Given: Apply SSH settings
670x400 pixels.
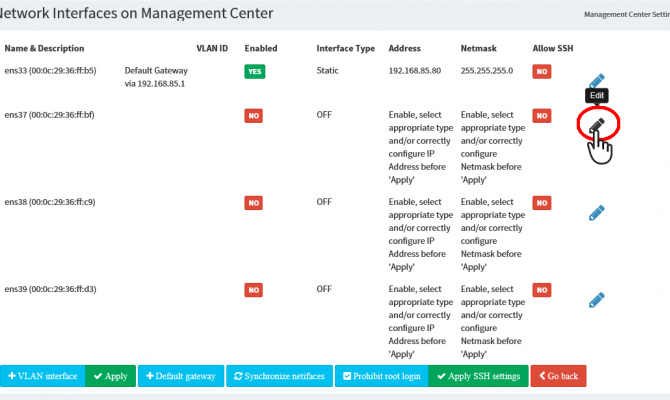Looking at the screenshot, I should (478, 376).
